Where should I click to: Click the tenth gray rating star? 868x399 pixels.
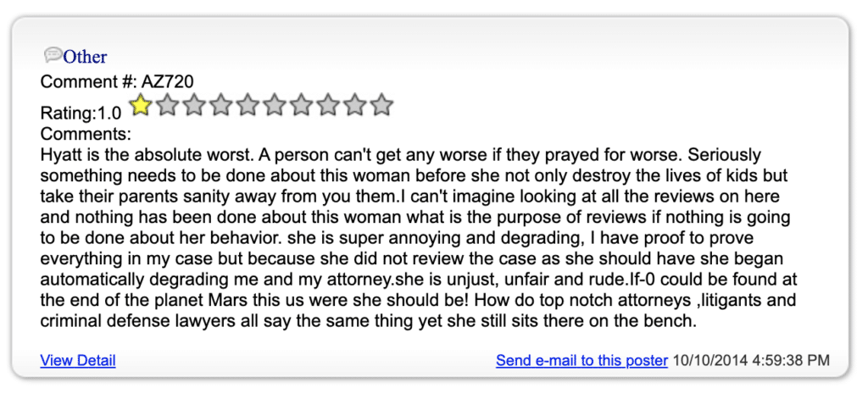(x=381, y=104)
